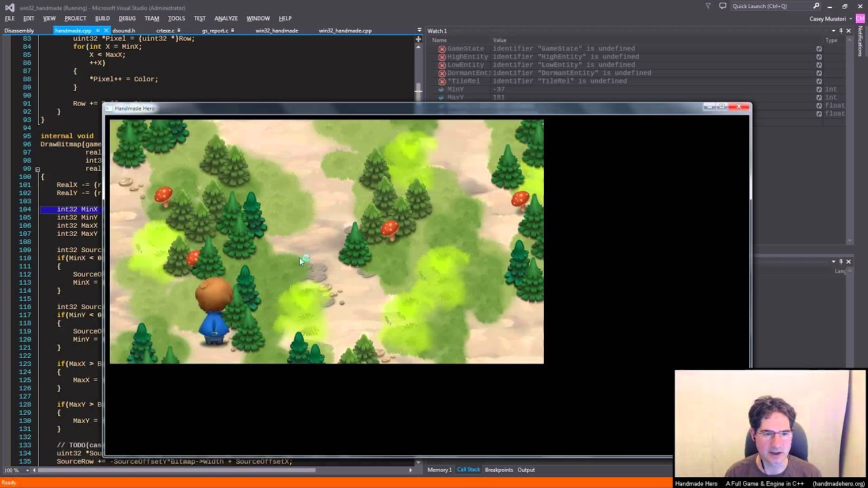Toggle auto-hide pin on lower-right panel
The width and height of the screenshot is (868, 488).
(841, 262)
